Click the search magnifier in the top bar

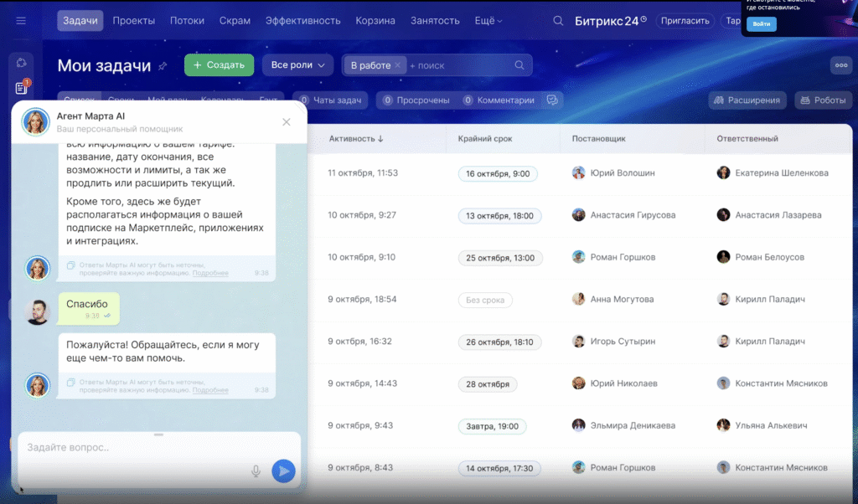point(558,21)
